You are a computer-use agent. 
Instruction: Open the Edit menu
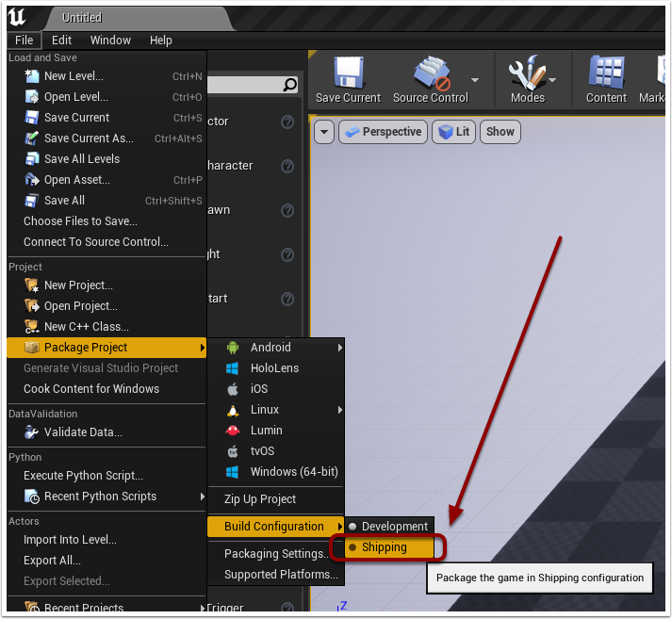61,41
